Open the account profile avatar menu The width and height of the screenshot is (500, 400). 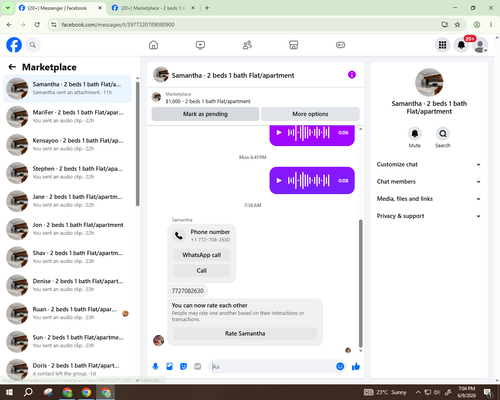480,45
